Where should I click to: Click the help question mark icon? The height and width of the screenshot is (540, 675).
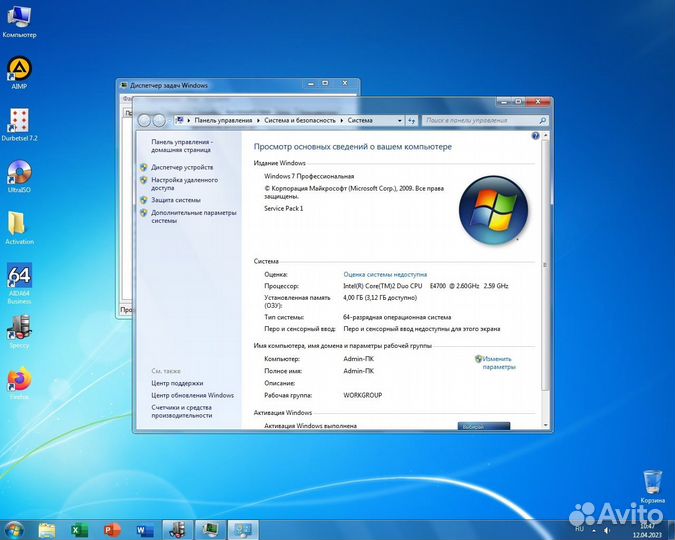click(x=535, y=136)
